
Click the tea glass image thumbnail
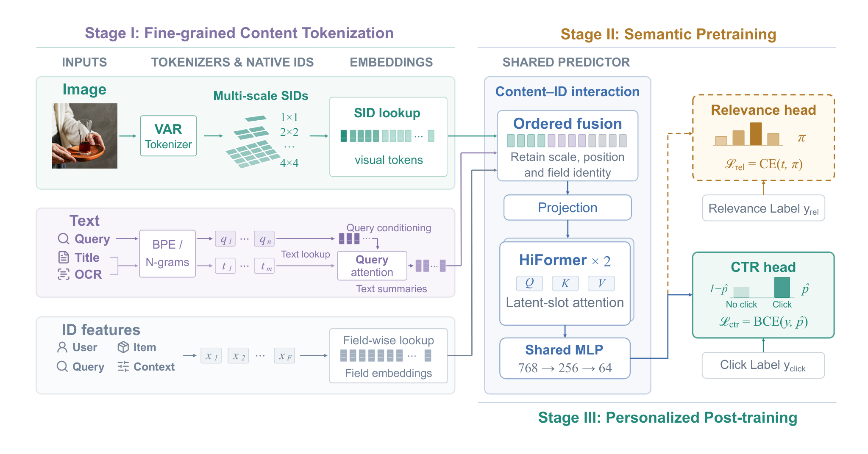[x=85, y=136]
